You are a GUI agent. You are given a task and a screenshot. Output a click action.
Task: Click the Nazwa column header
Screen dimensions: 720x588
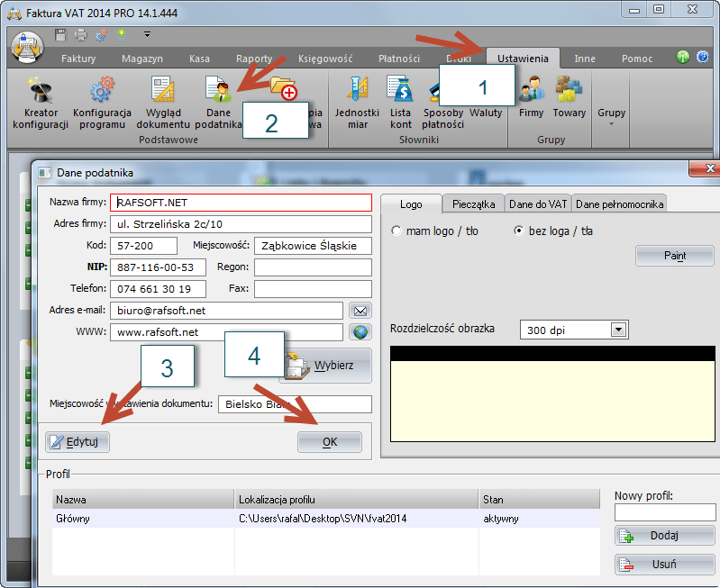click(143, 500)
